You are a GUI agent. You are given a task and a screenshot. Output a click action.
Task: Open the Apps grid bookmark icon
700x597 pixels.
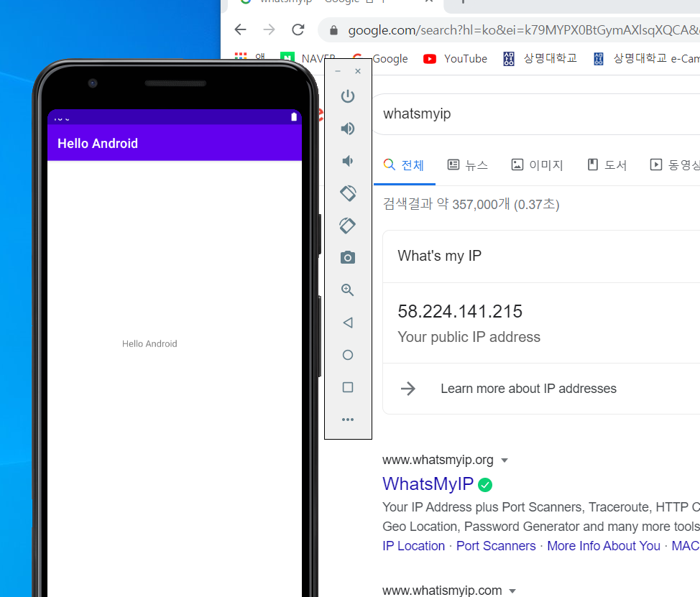coord(241,57)
